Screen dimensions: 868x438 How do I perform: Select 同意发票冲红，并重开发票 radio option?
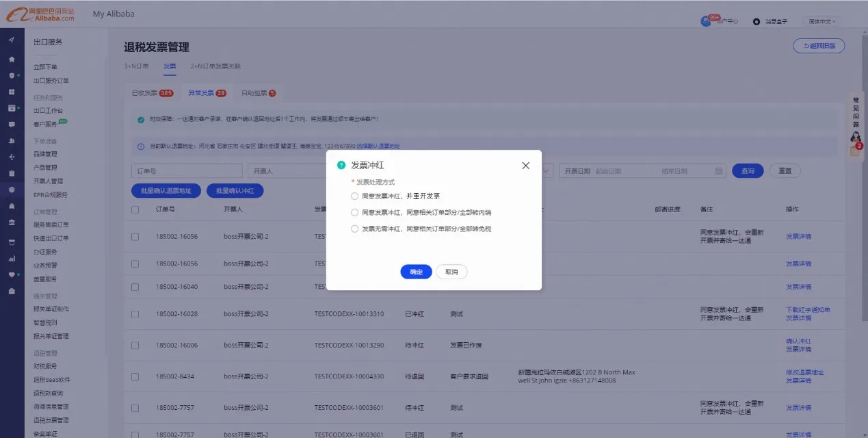(x=354, y=196)
